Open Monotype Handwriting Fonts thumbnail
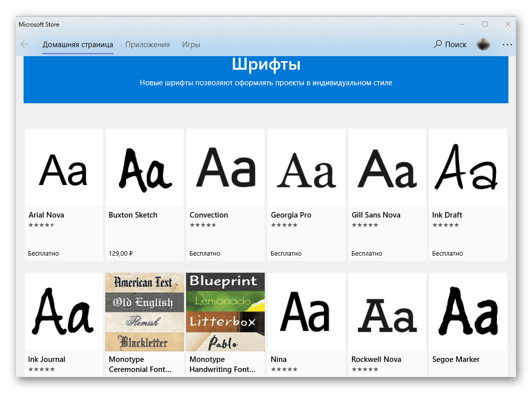The width and height of the screenshot is (532, 393). pyautogui.click(x=225, y=312)
